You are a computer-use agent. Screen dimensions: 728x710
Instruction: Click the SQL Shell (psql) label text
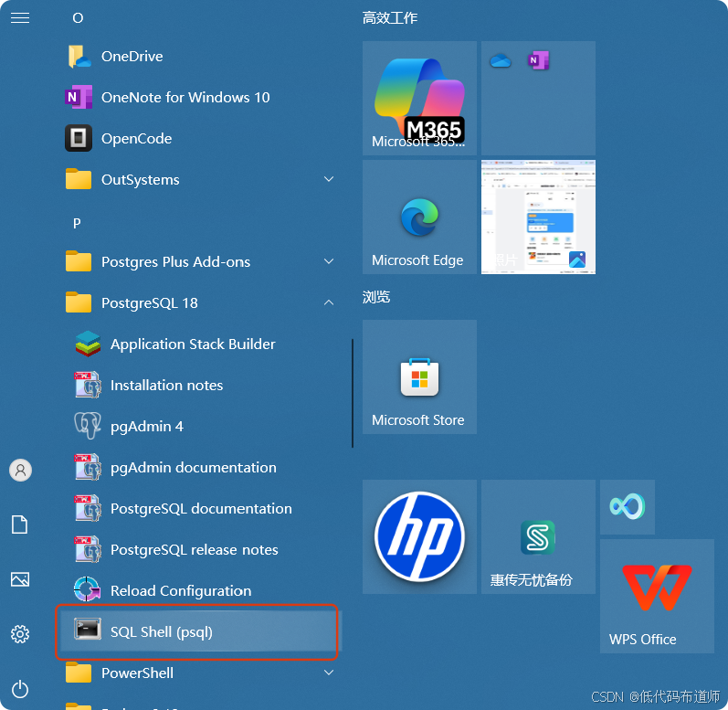(x=162, y=631)
